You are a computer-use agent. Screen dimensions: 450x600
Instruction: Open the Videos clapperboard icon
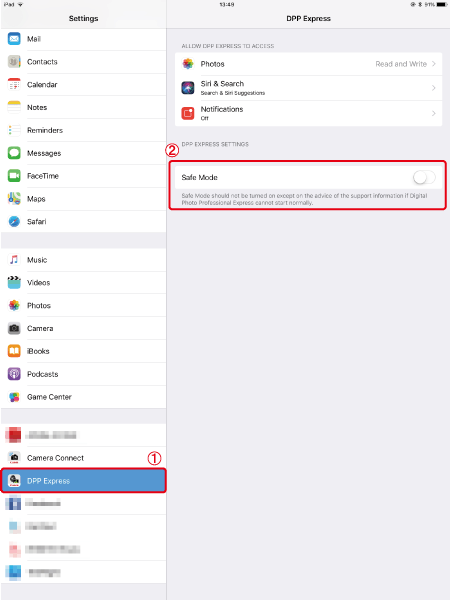pyautogui.click(x=14, y=282)
